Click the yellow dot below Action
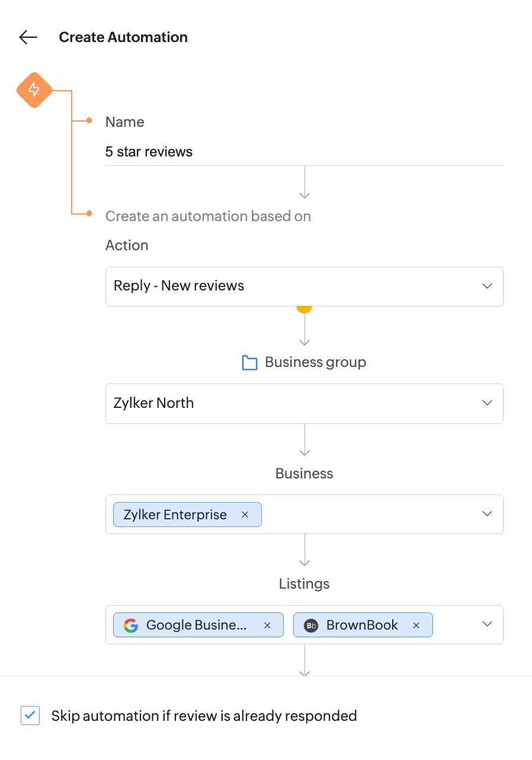This screenshot has height=760, width=532. click(304, 309)
